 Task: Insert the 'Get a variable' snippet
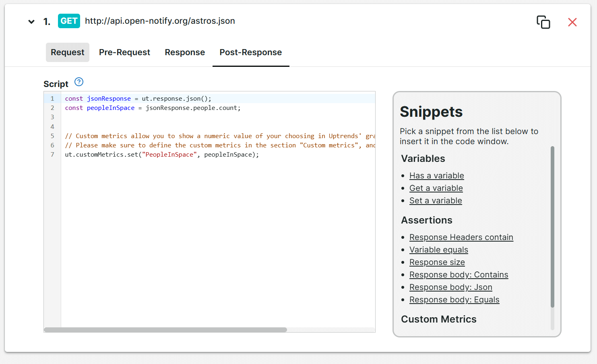436,188
